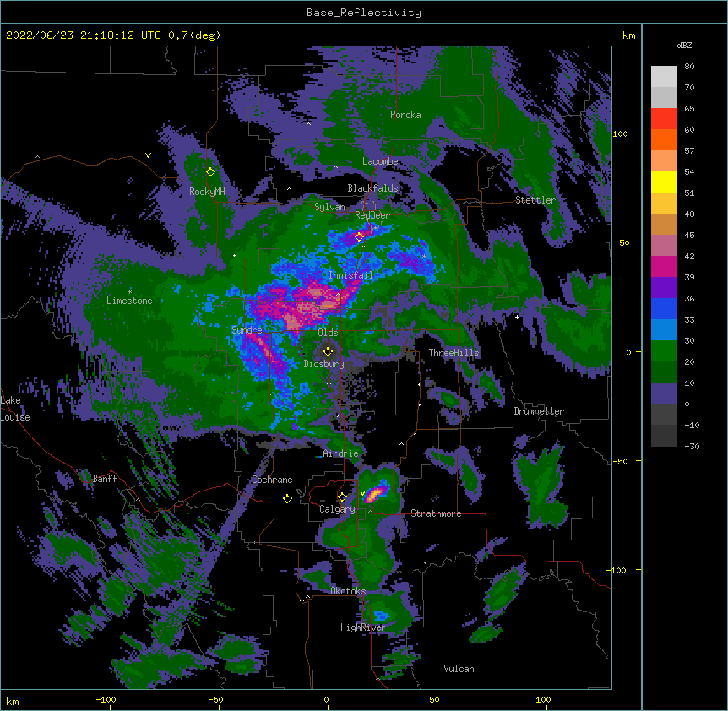728x711 pixels.
Task: Click the Vulcan town label
Action: pos(459,669)
